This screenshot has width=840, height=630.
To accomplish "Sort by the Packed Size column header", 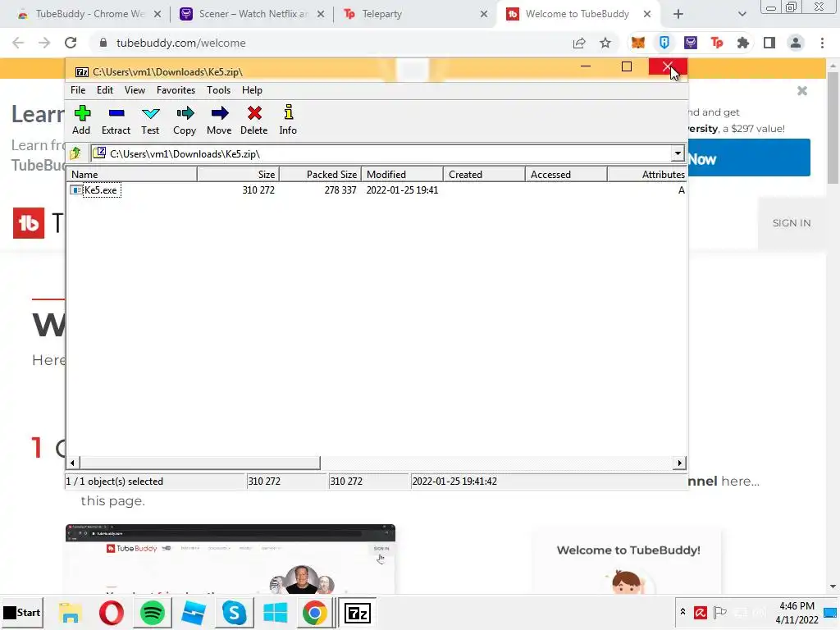I will [x=321, y=174].
